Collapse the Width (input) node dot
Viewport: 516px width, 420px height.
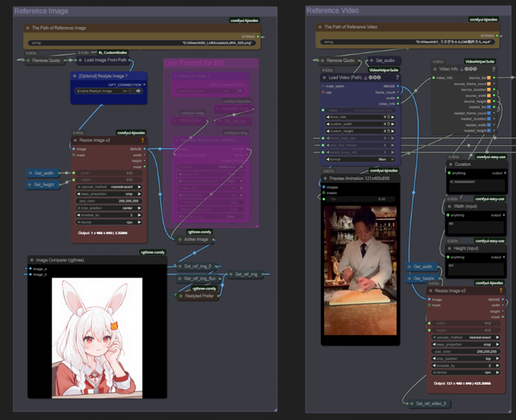click(x=449, y=206)
